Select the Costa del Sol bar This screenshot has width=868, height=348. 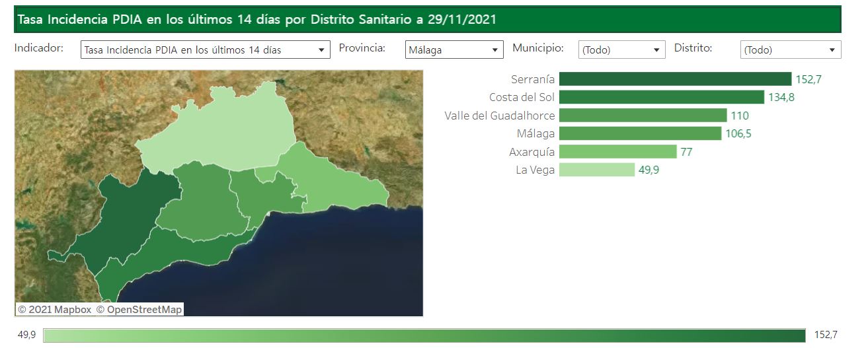click(x=662, y=97)
